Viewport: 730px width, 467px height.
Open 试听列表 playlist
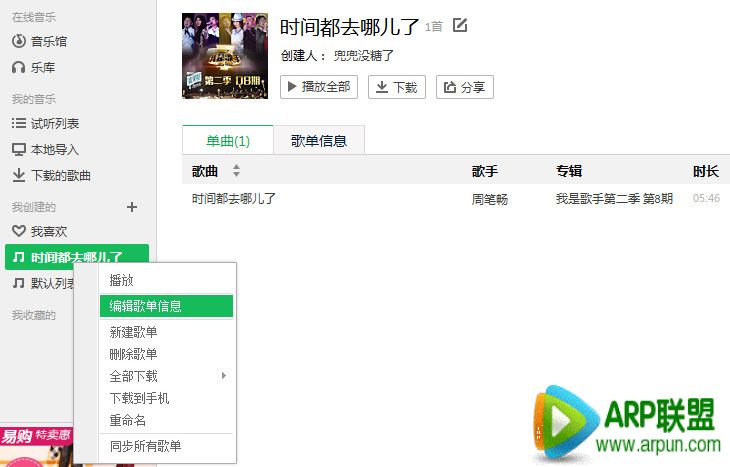45,123
